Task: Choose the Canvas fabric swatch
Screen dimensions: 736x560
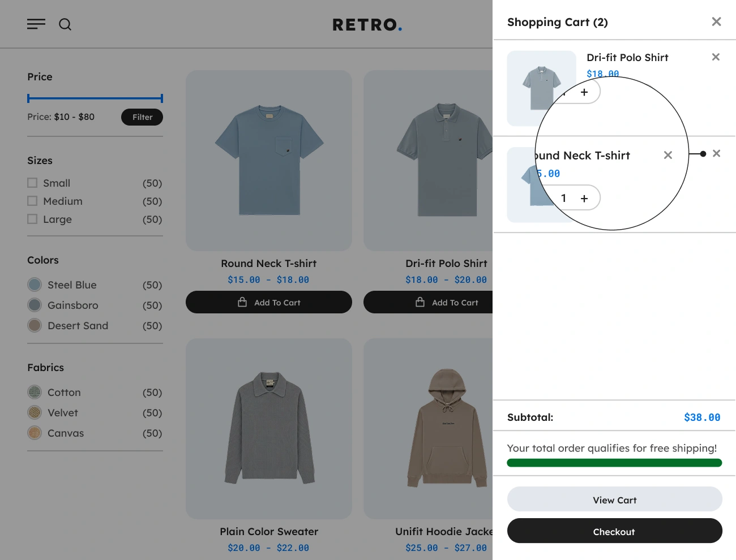Action: click(x=35, y=433)
